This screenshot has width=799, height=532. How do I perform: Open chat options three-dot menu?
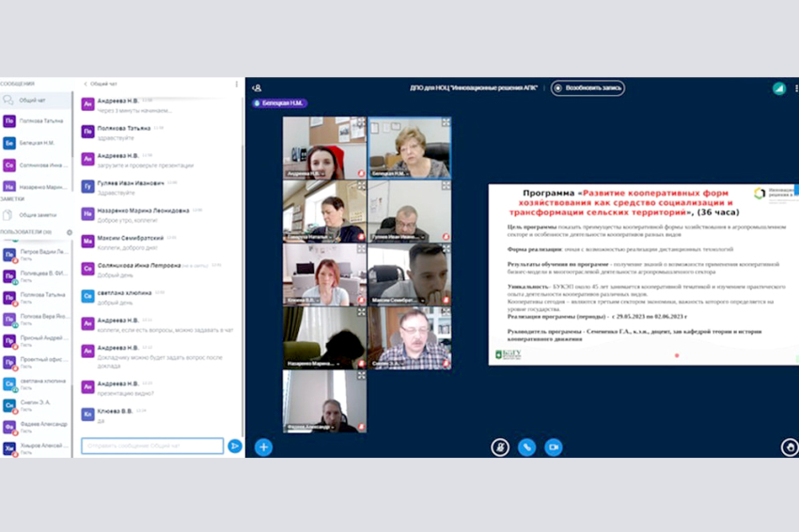236,84
